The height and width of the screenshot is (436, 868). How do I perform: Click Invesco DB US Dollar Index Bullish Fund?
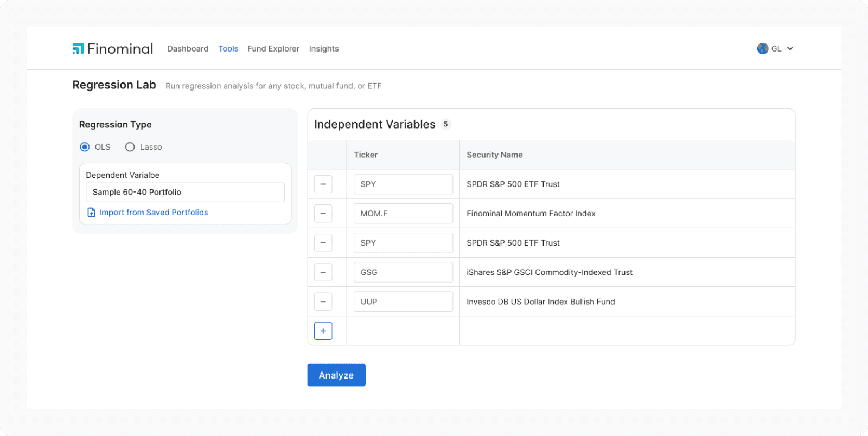541,302
